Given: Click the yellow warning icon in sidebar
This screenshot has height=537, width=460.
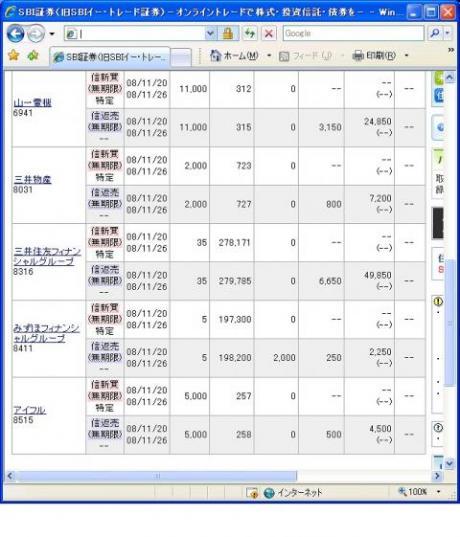Looking at the screenshot, I should [x=438, y=302].
